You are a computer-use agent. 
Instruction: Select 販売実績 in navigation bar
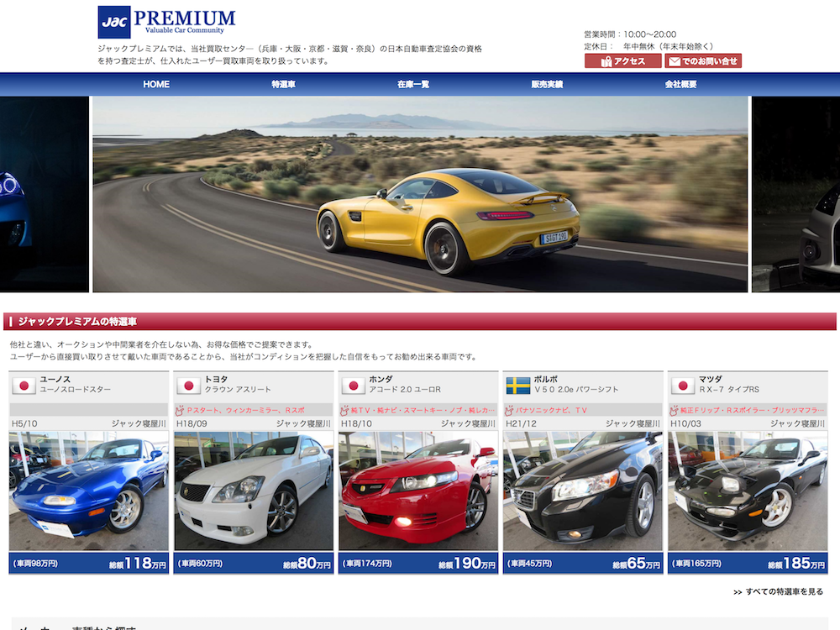547,84
